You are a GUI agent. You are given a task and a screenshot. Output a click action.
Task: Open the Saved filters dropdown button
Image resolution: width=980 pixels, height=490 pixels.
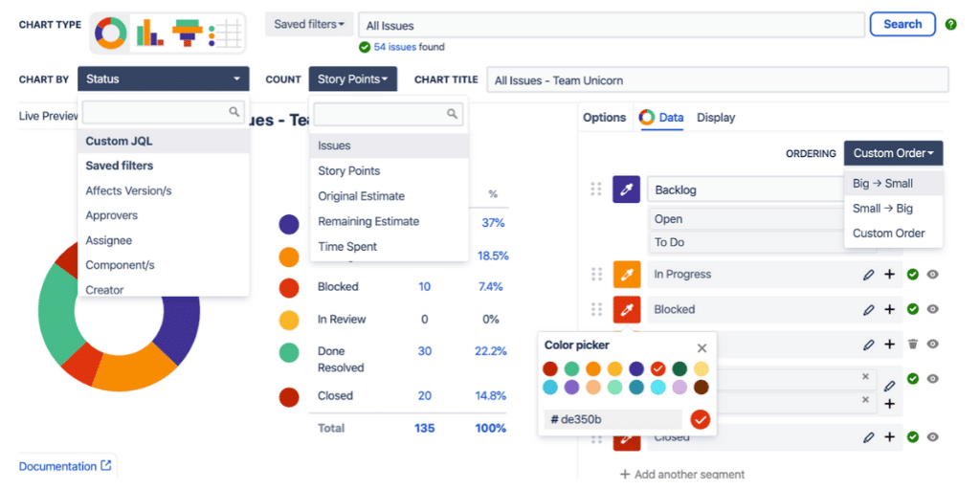[x=310, y=24]
